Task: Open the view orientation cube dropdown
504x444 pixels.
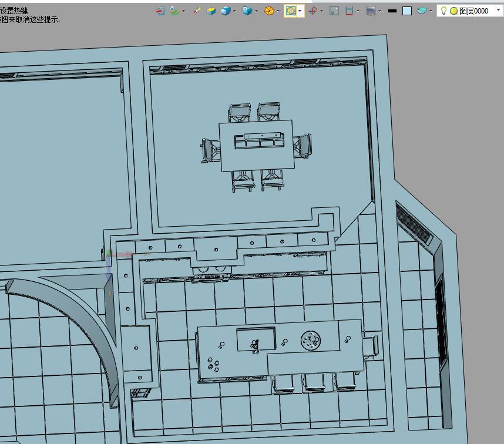Action: (257, 11)
